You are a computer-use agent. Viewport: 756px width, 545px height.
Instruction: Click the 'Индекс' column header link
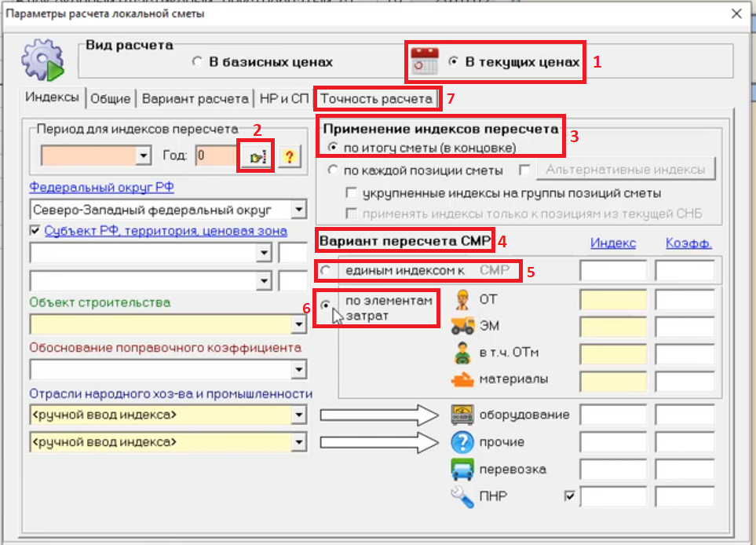pos(612,243)
